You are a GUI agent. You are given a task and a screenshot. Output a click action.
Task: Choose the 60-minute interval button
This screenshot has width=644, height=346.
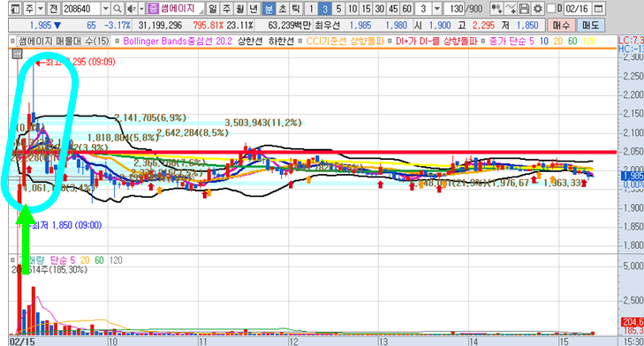[x=406, y=8]
